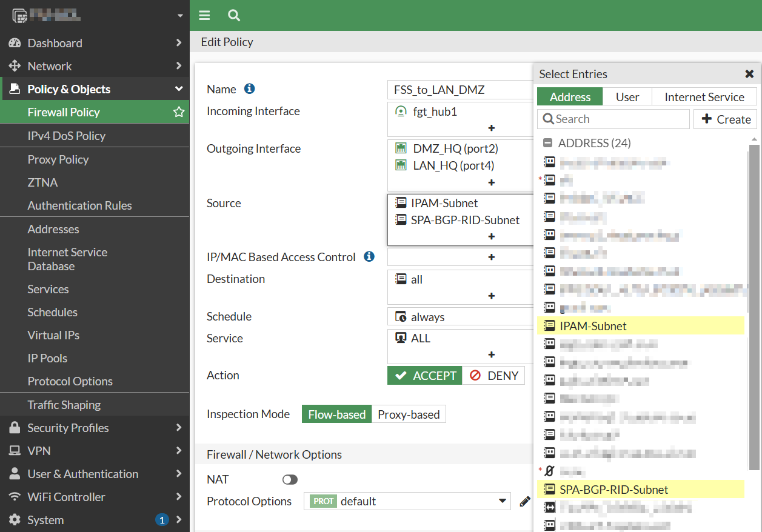The image size is (762, 532).
Task: Add a Service using the plus icon
Action: point(491,354)
